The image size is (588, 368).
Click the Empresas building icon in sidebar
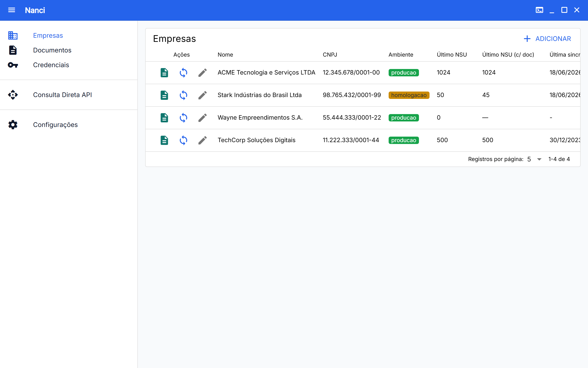click(x=13, y=35)
